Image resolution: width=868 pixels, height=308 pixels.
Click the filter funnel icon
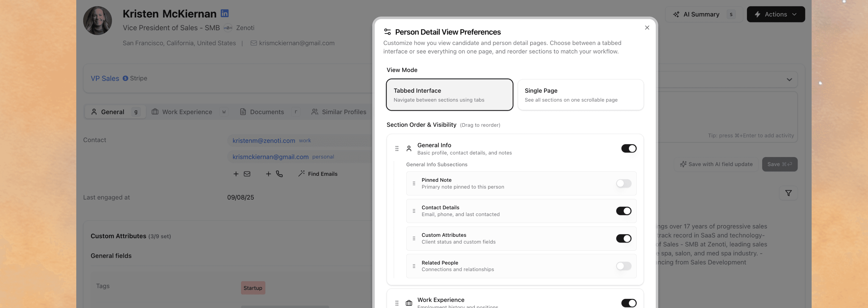[788, 193]
